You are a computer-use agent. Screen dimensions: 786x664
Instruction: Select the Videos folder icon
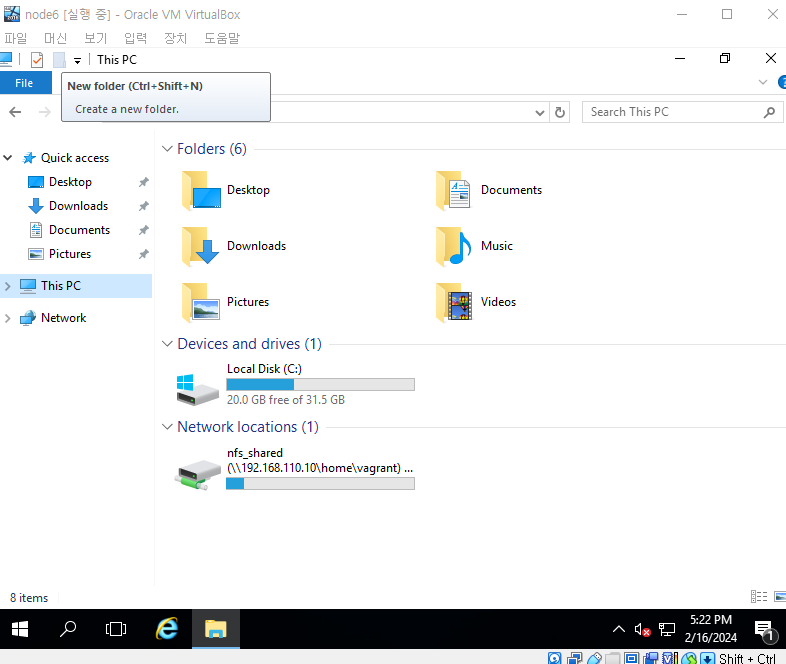point(454,302)
